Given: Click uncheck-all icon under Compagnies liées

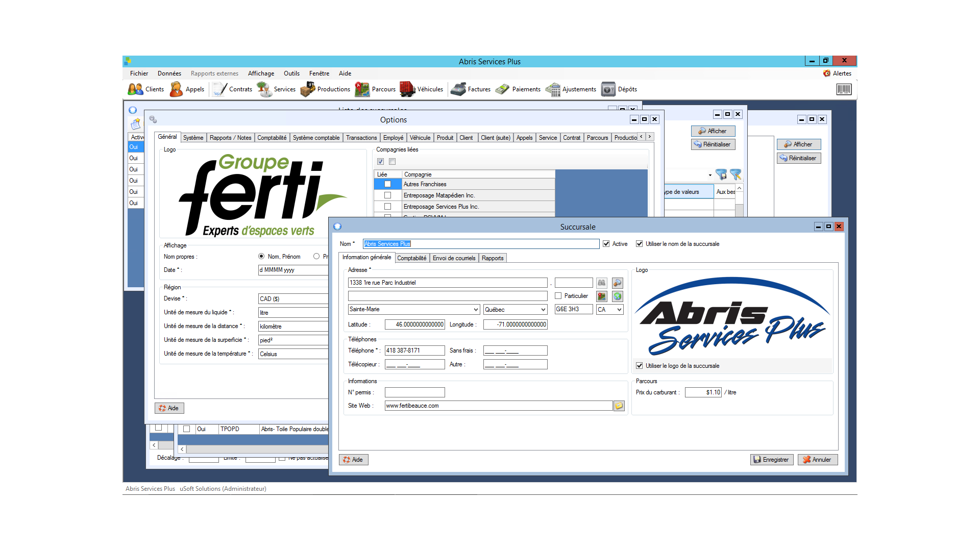Looking at the screenshot, I should click(392, 162).
